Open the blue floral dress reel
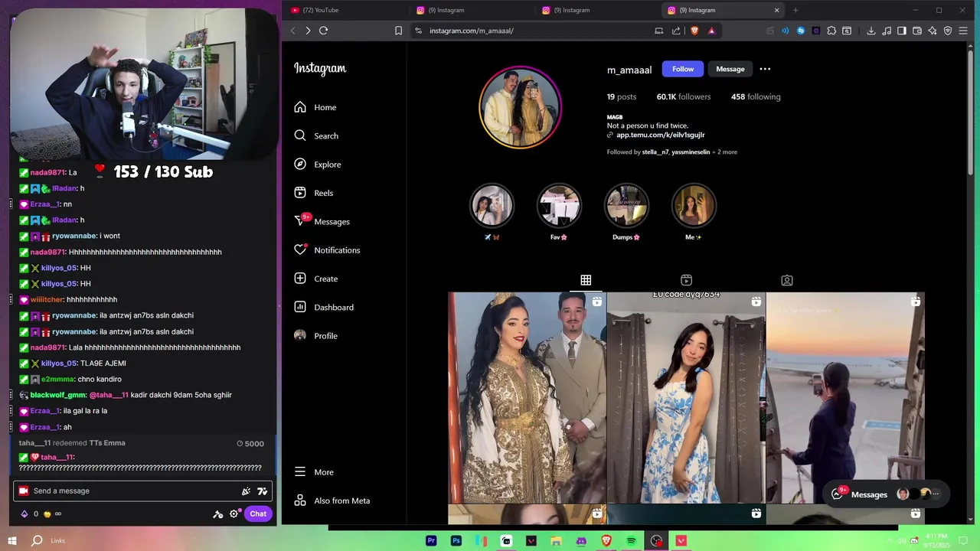980x551 pixels. click(686, 398)
